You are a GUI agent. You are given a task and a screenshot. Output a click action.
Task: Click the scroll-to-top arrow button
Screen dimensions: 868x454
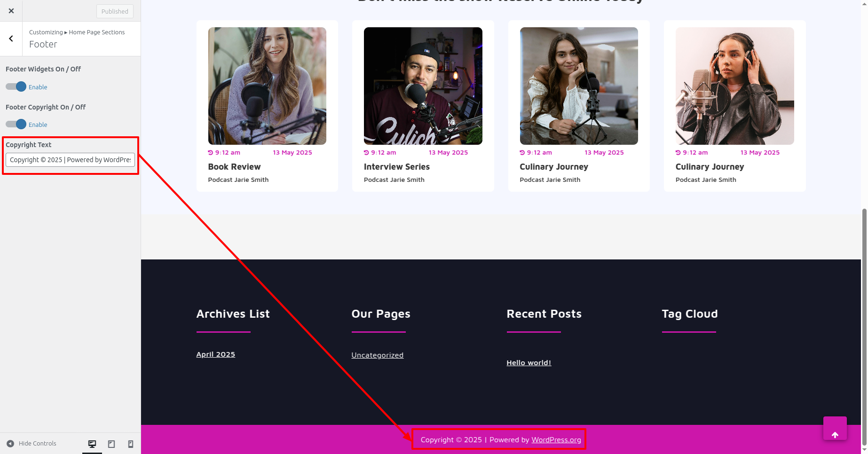(x=835, y=435)
